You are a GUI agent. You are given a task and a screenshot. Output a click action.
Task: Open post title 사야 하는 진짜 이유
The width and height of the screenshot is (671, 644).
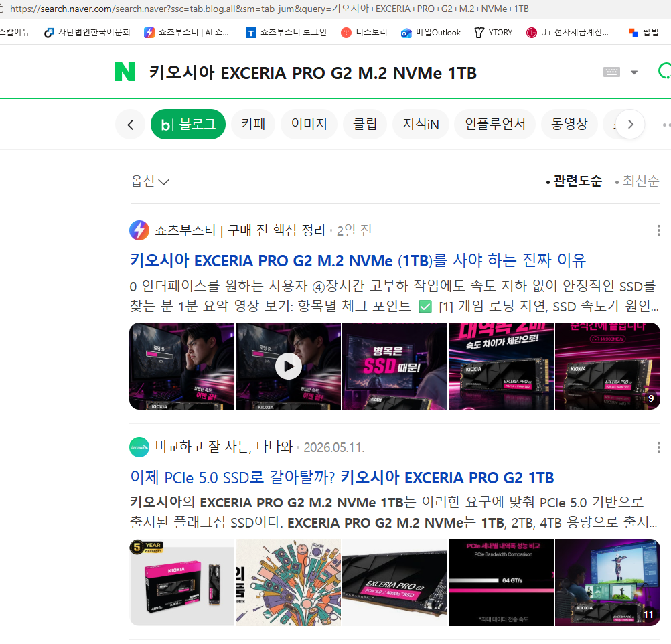pos(358,260)
